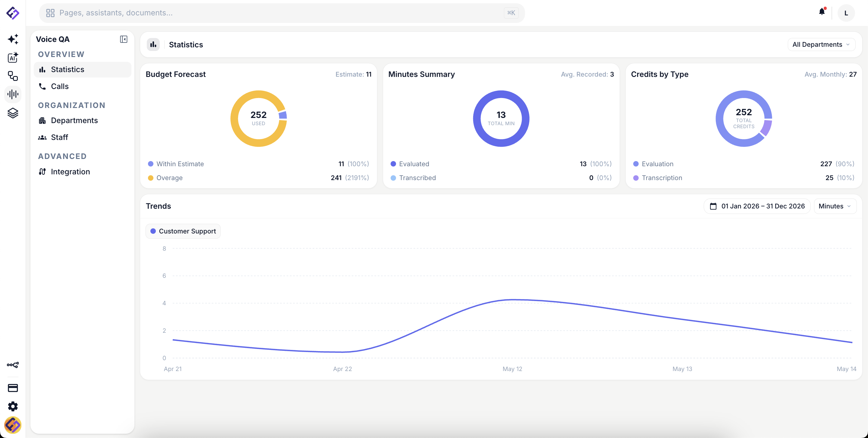Click the Apr 22 x-axis label
Image resolution: width=868 pixels, height=438 pixels.
click(342, 369)
